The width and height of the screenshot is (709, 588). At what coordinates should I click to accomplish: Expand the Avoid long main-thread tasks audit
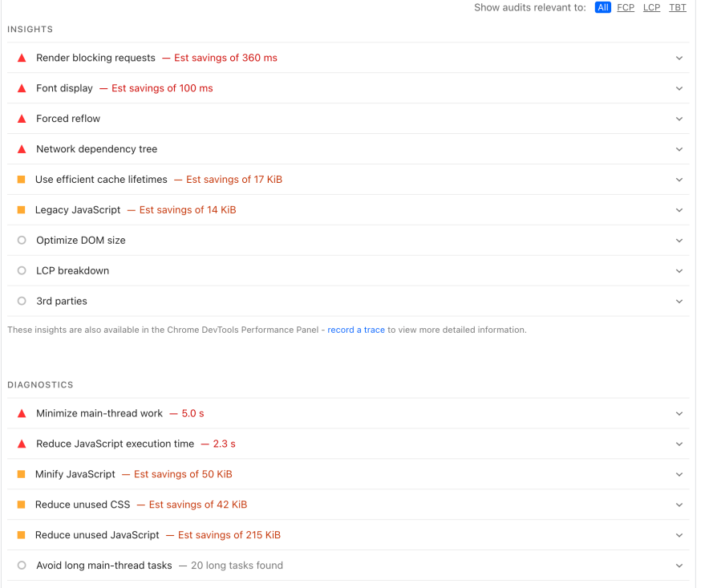679,566
